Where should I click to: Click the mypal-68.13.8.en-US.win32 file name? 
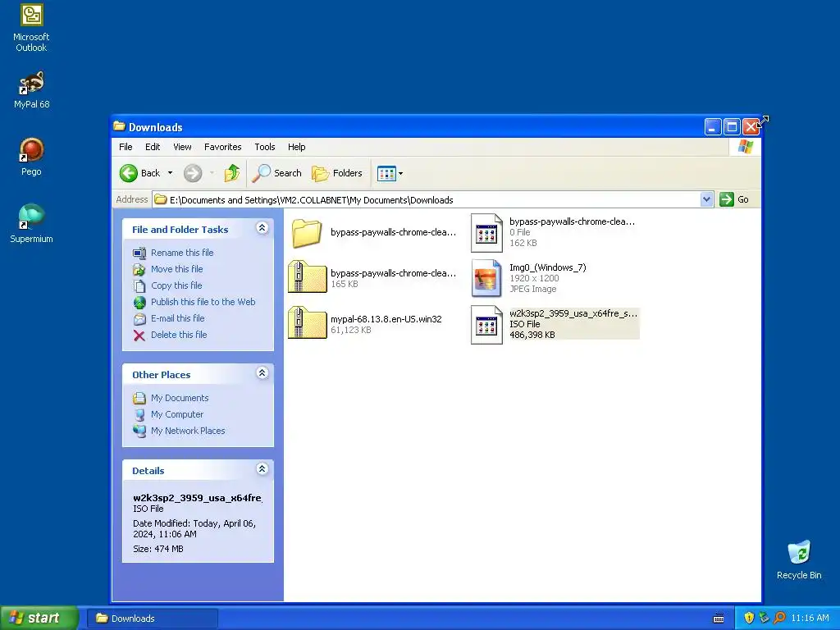click(386, 319)
